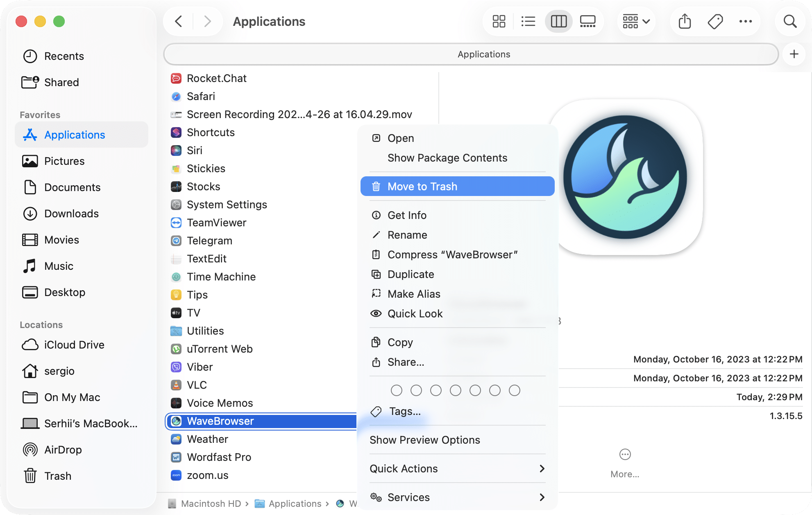Click the toolbar ellipsis actions button

(745, 21)
